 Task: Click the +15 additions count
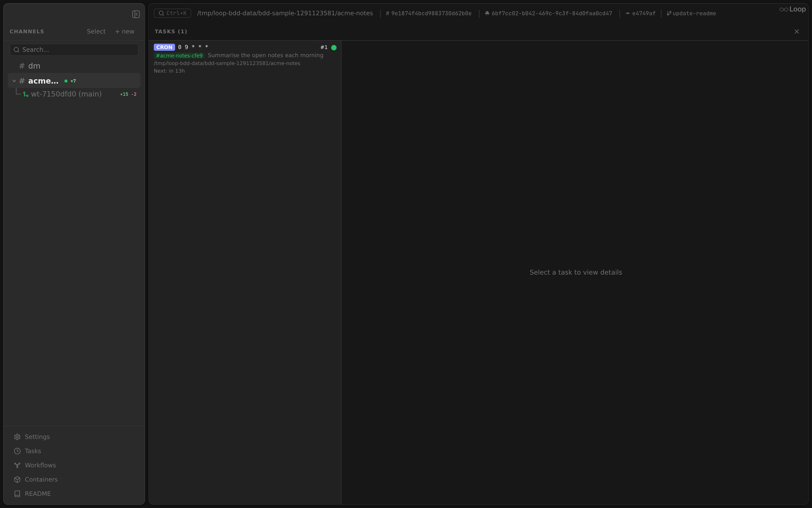124,94
